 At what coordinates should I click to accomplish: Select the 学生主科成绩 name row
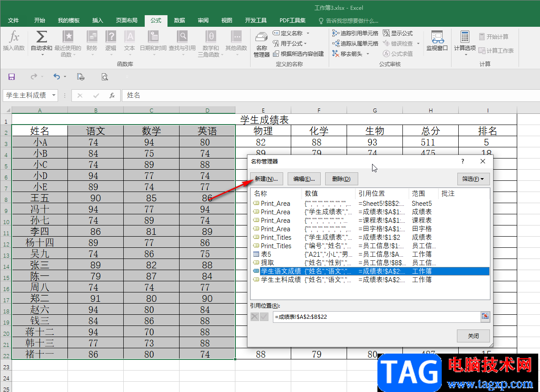coord(370,279)
